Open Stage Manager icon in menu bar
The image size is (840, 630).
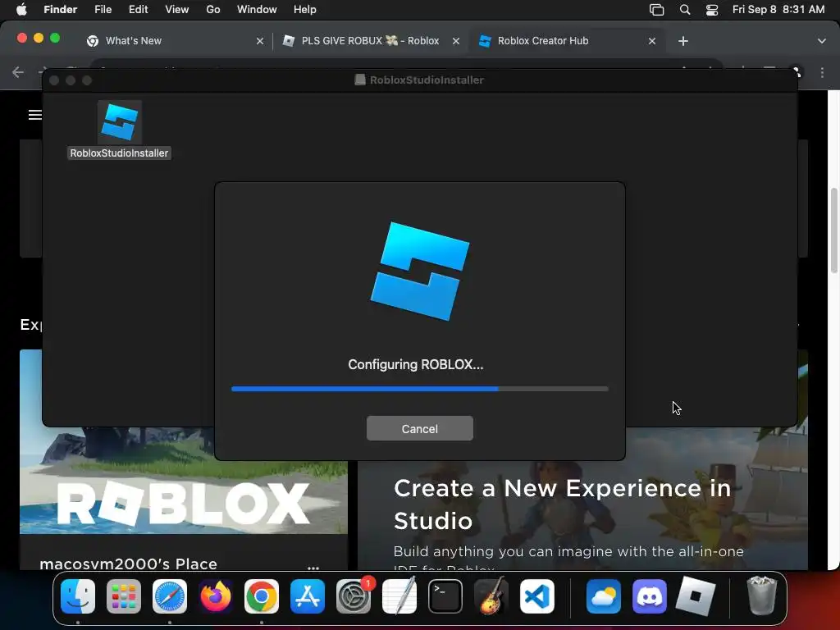(x=656, y=10)
